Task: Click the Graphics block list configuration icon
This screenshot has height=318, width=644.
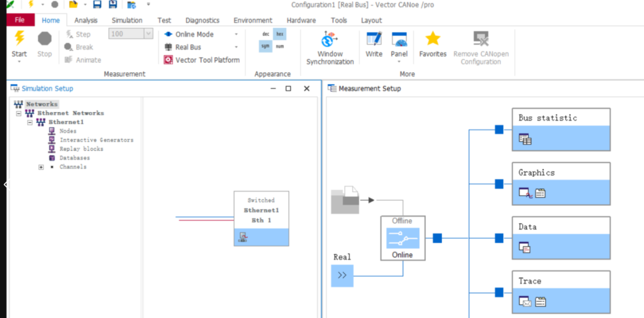Action: coord(540,193)
